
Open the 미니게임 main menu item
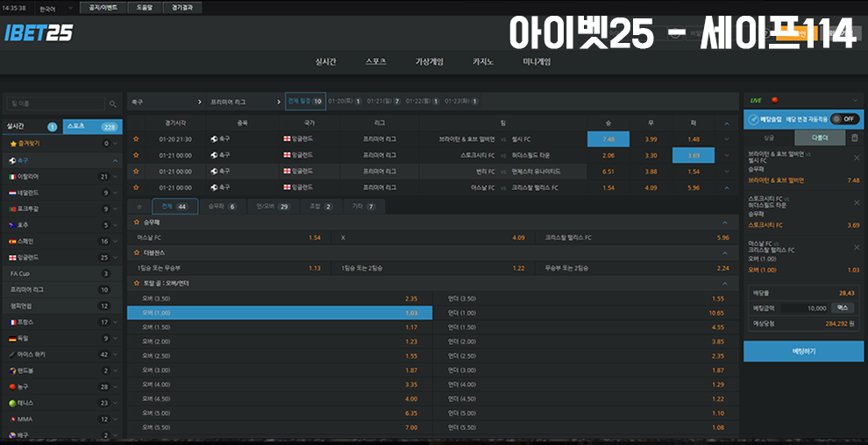click(537, 62)
